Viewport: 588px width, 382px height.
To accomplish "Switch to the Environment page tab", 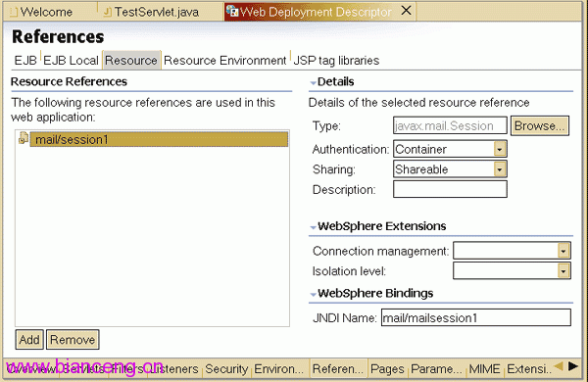I will (279, 369).
